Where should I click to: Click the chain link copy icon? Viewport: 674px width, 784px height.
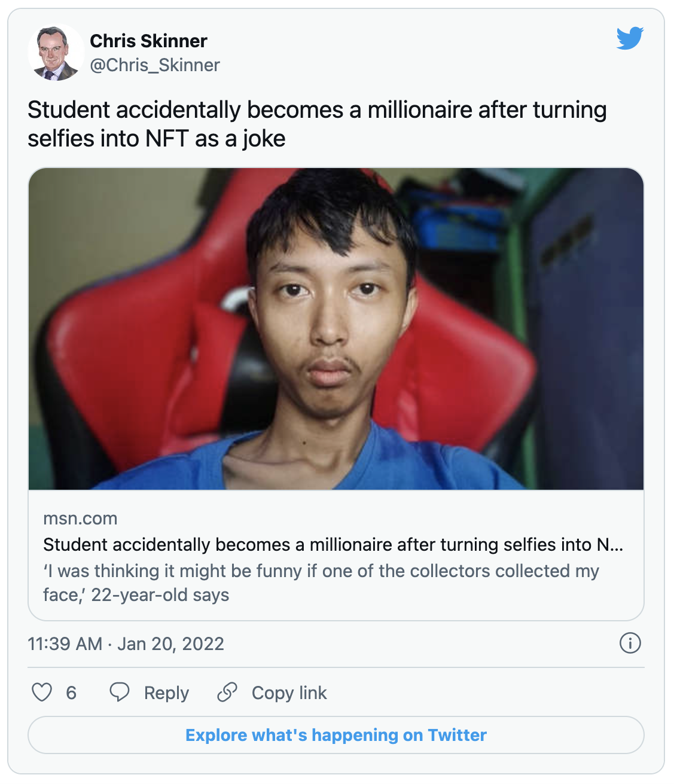pos(227,693)
